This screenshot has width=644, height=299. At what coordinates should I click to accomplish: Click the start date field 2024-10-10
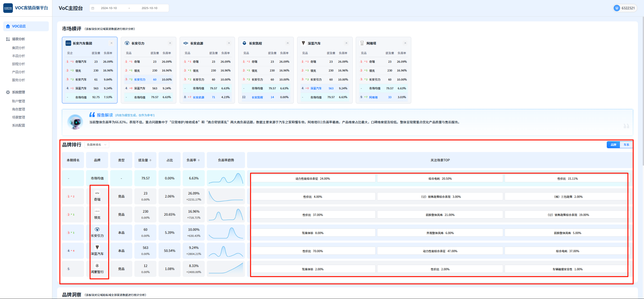(109, 8)
